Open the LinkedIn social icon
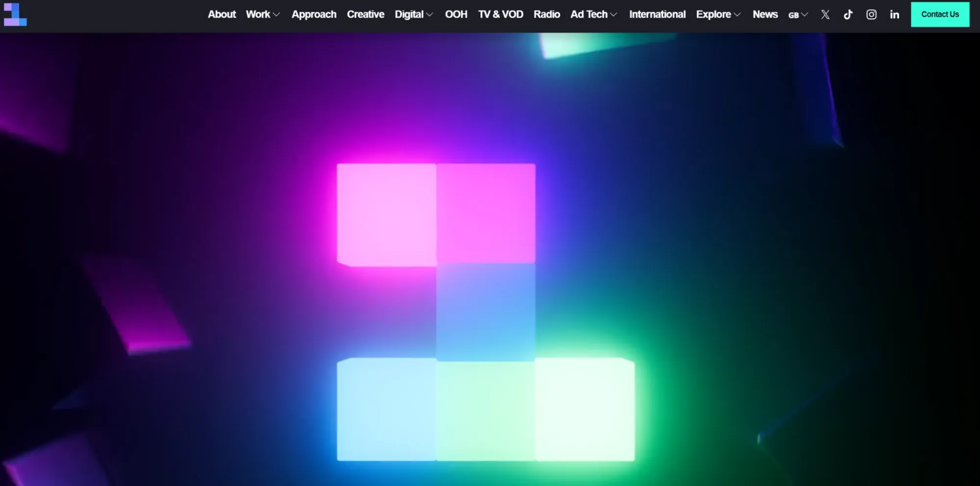Image resolution: width=980 pixels, height=486 pixels. (895, 15)
